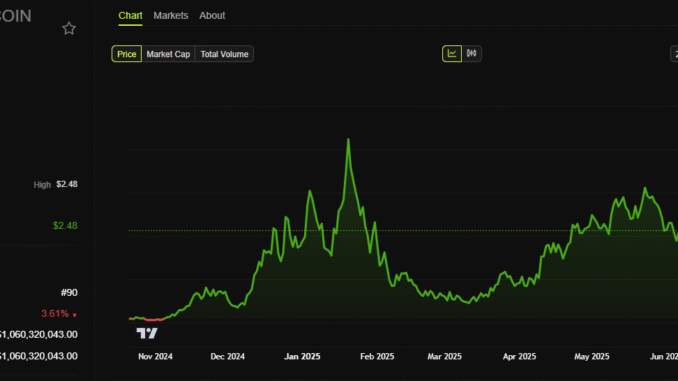Click the May 2025 axis label
Screen dimensions: 678x381
point(592,356)
